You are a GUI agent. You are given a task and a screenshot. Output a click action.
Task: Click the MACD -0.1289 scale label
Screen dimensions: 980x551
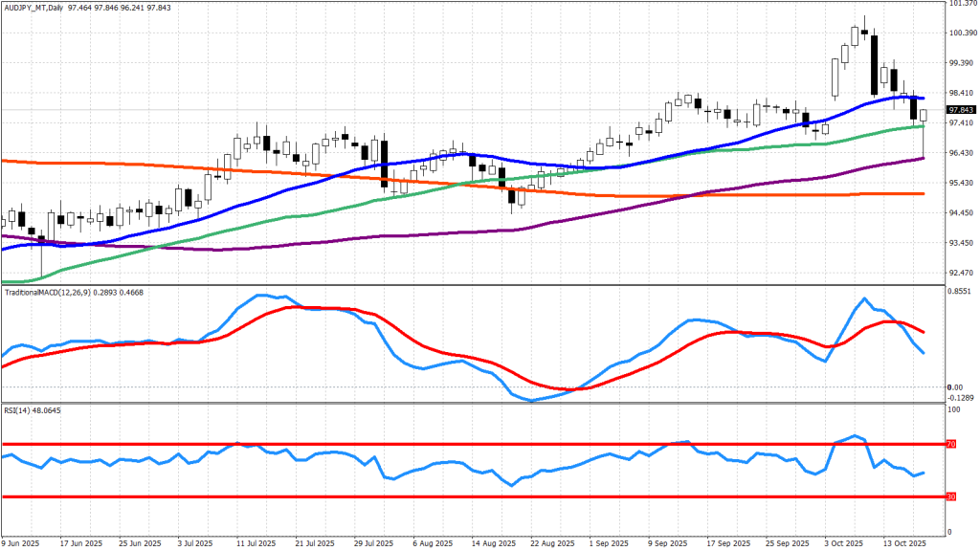(960, 397)
